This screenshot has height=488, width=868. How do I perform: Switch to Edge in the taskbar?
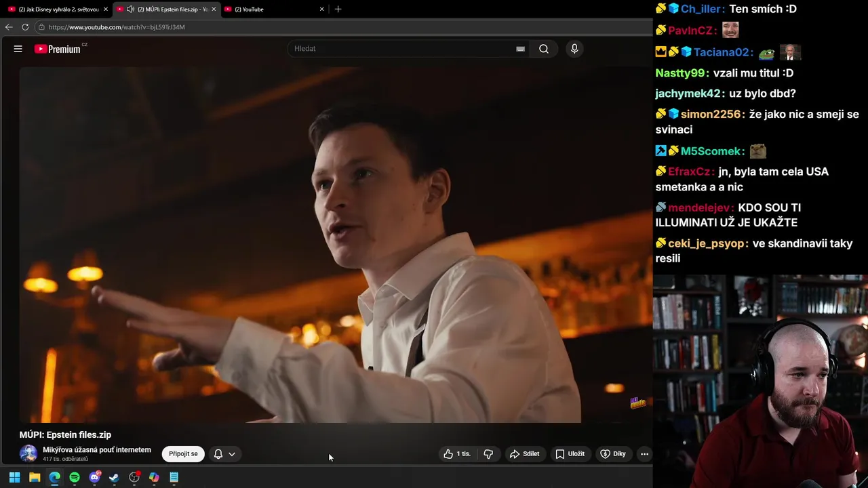pyautogui.click(x=54, y=477)
